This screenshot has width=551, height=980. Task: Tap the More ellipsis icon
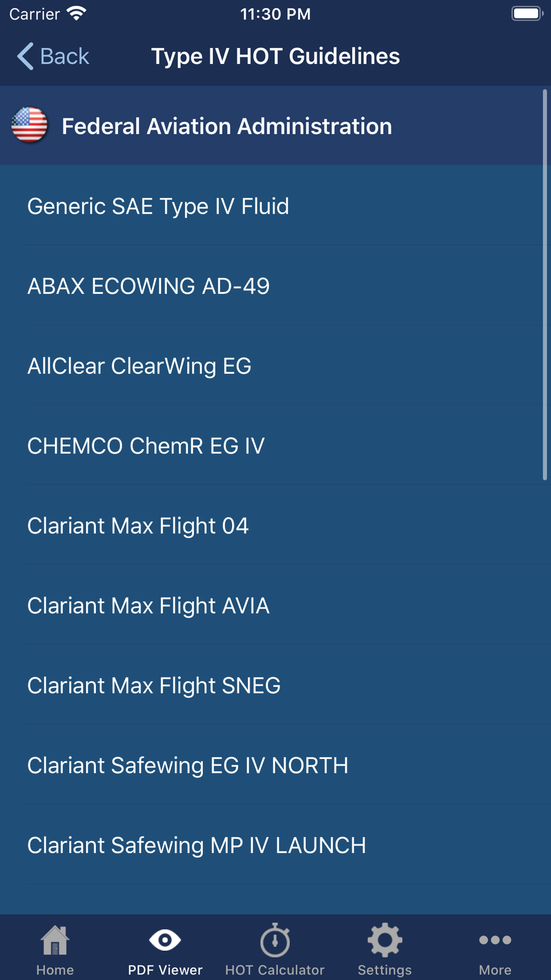[495, 940]
